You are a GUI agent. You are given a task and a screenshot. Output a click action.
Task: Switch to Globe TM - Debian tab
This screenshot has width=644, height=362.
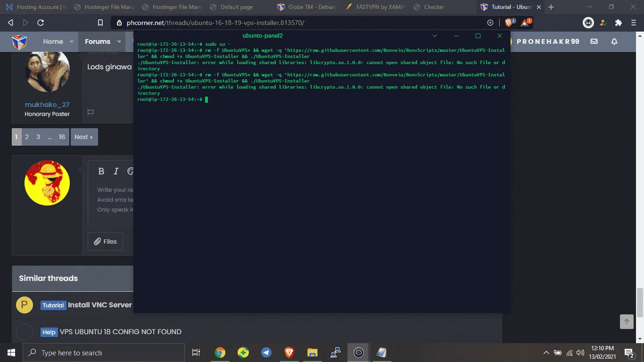[307, 7]
